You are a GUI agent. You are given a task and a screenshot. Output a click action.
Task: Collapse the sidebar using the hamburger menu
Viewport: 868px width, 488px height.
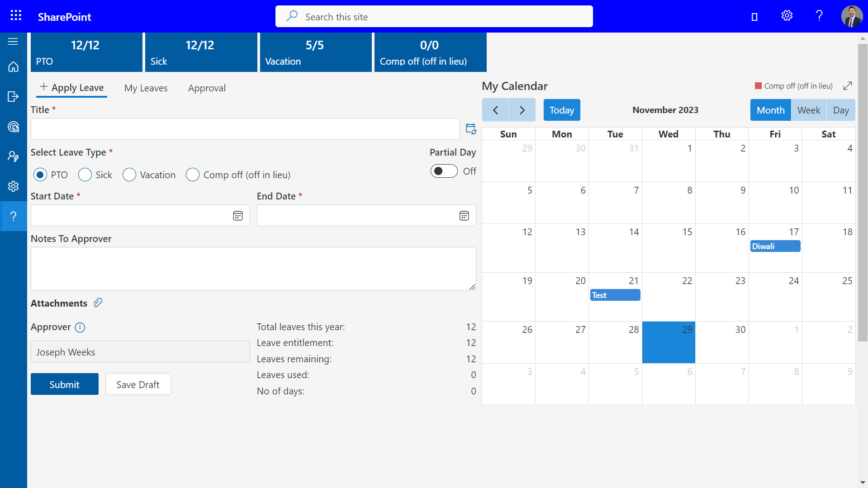pyautogui.click(x=13, y=41)
